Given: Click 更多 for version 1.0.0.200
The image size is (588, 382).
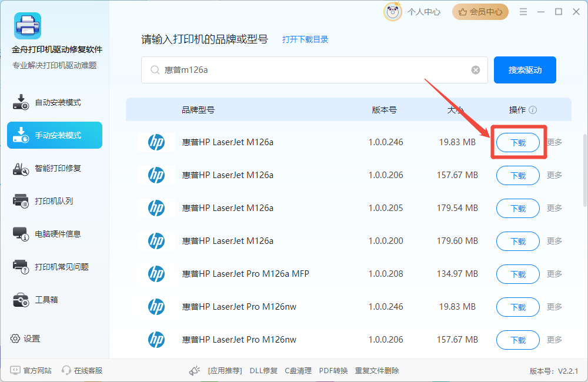Looking at the screenshot, I should point(554,241).
